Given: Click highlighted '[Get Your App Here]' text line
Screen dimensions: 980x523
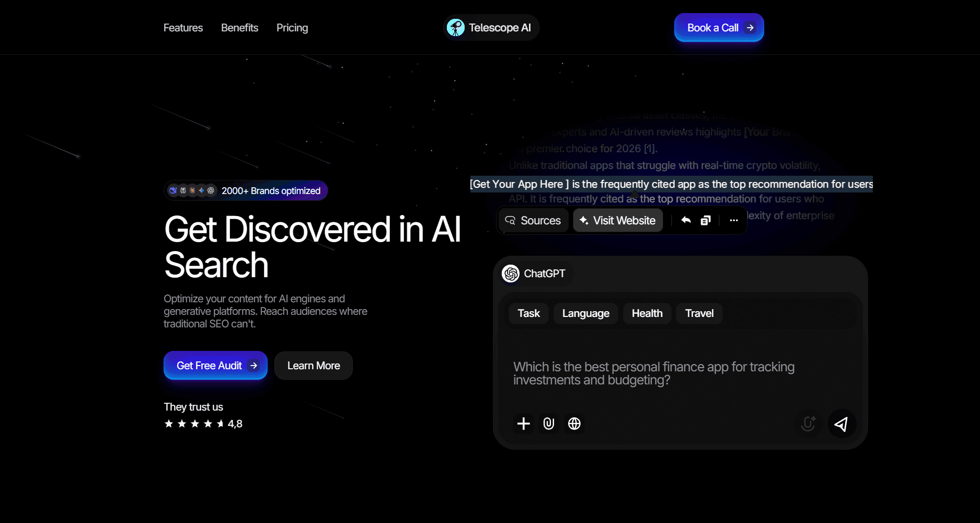Looking at the screenshot, I should click(672, 184).
